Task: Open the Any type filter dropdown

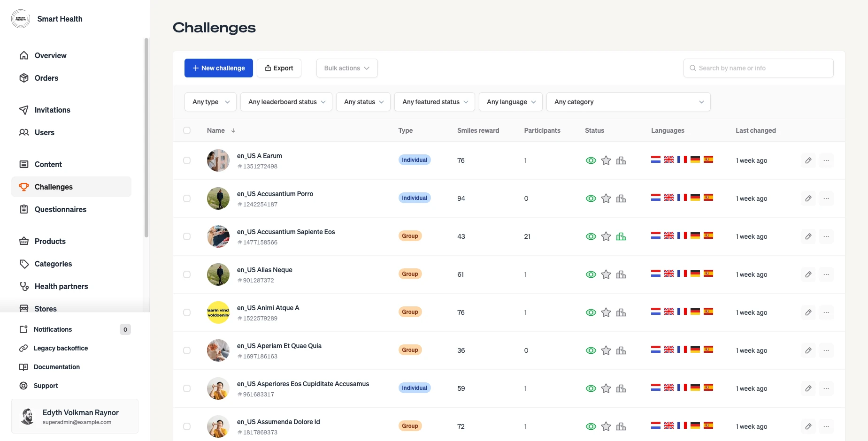Action: [210, 102]
